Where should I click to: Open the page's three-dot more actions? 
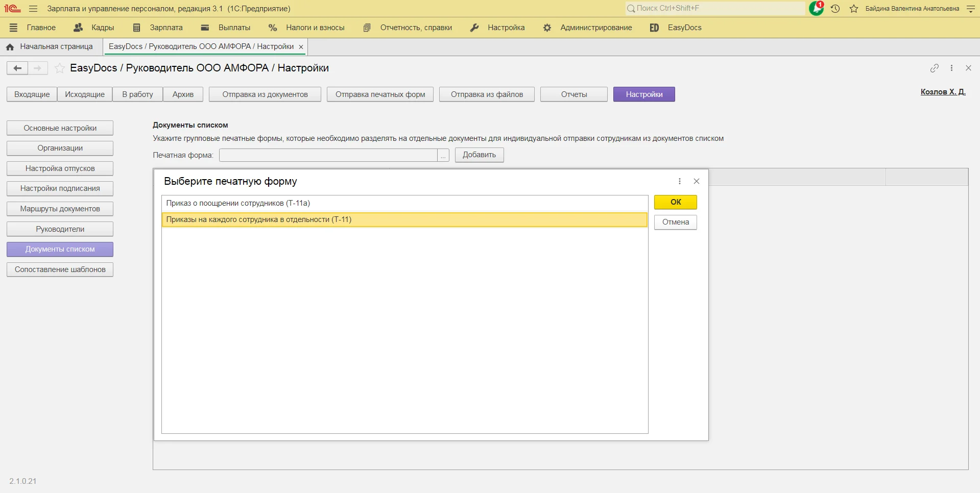coord(951,68)
